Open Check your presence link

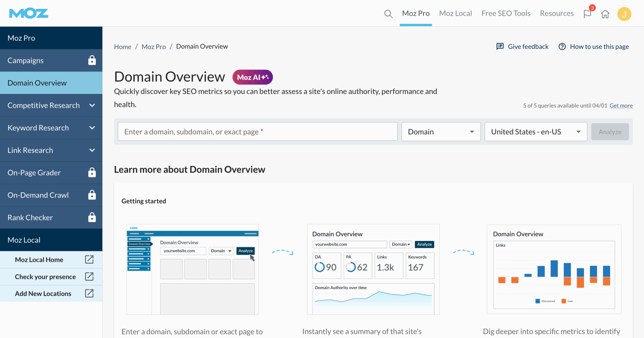point(45,277)
